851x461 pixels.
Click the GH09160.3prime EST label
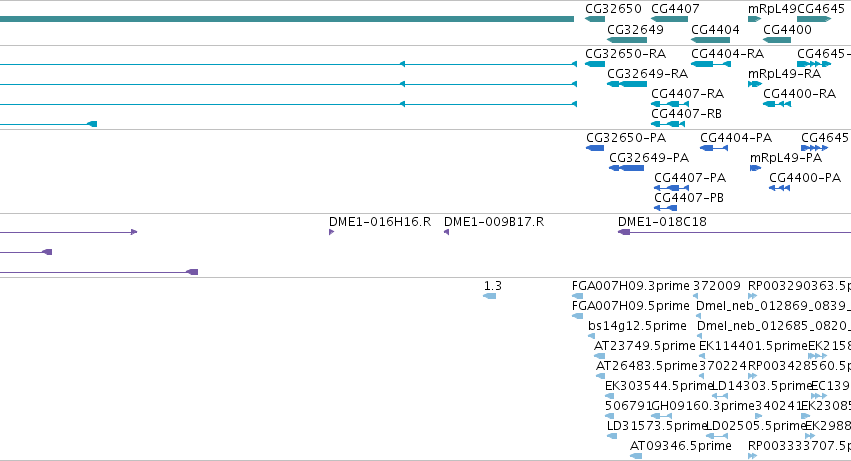click(x=702, y=406)
